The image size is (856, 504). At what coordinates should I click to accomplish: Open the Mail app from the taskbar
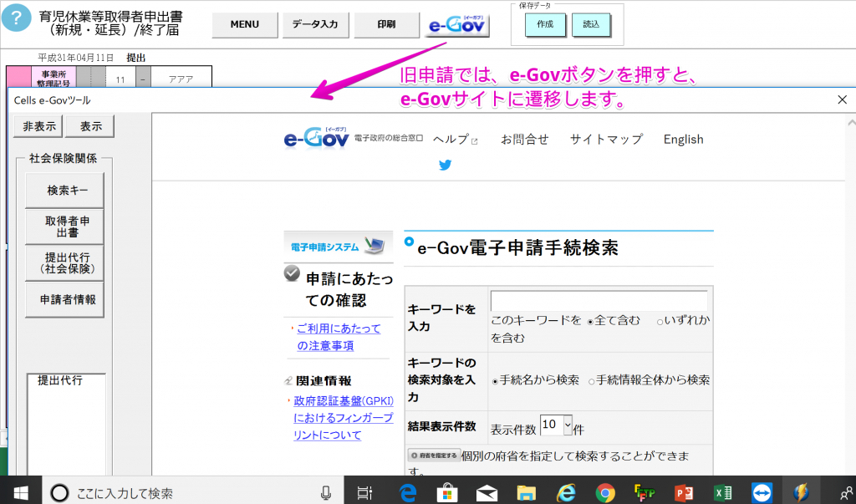(x=487, y=493)
